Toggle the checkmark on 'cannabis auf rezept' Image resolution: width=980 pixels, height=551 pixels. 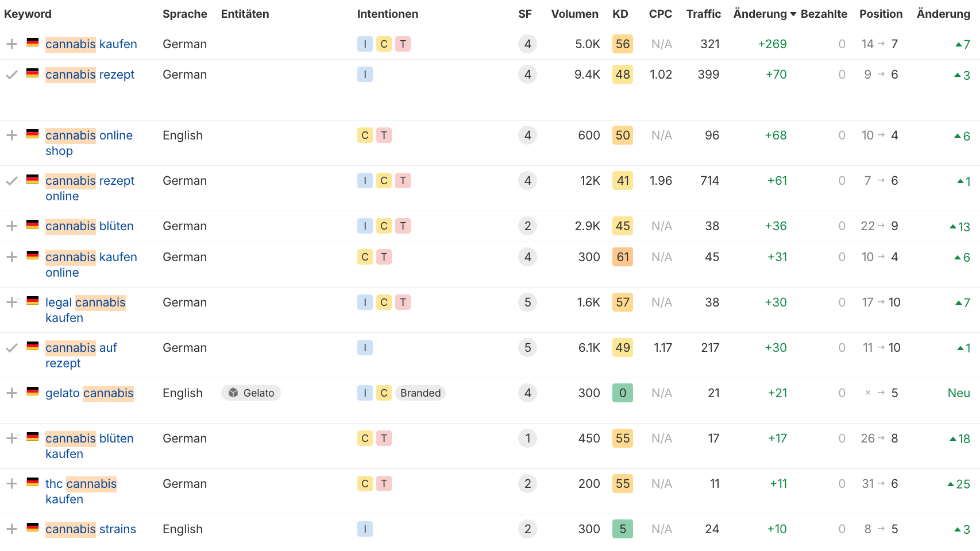11,348
